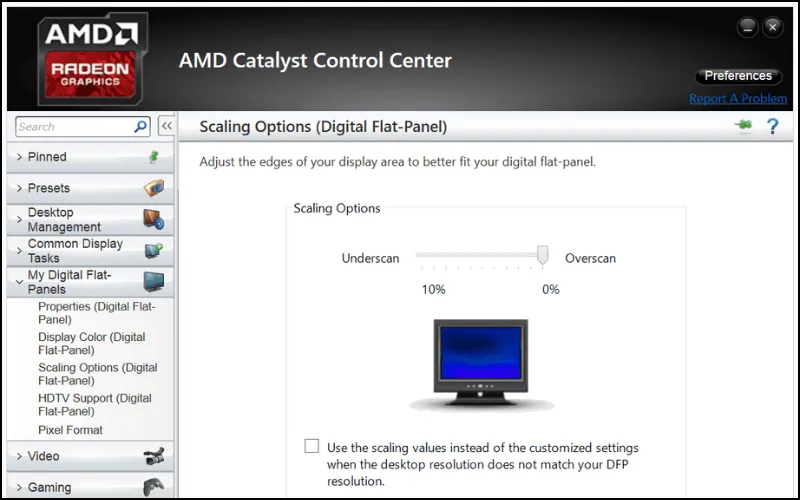800x500 pixels.
Task: Click the Presets camera icon
Action: [154, 188]
